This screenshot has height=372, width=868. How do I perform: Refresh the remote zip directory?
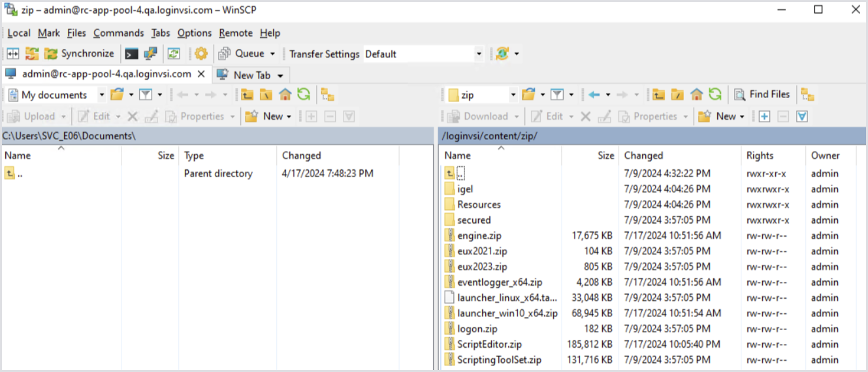[x=715, y=95]
